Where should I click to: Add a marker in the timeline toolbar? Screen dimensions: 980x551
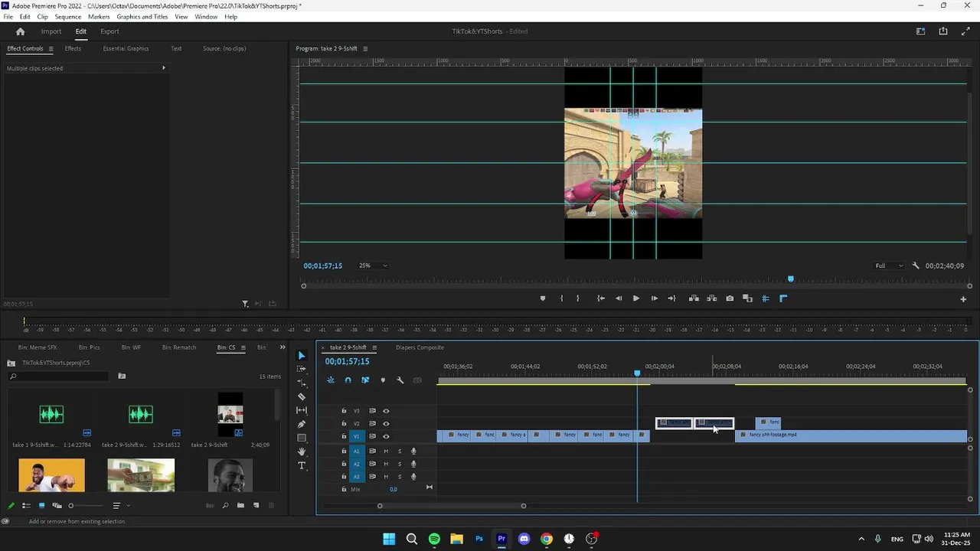(x=383, y=380)
